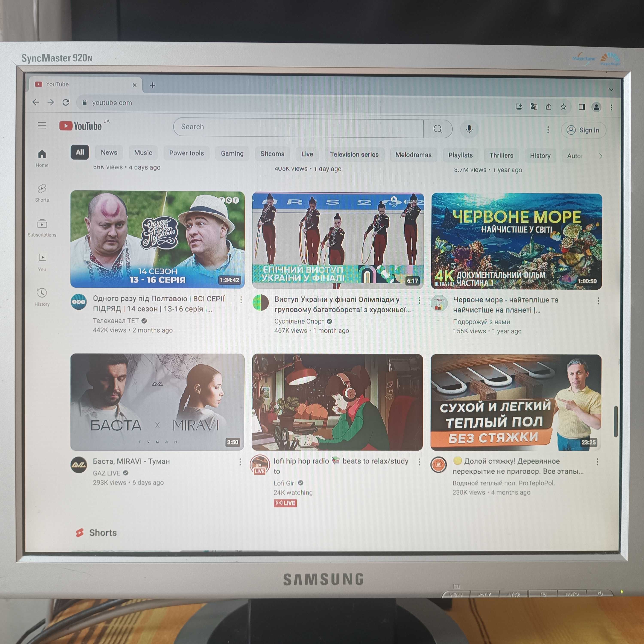Select the Television series chip
644x644 pixels.
[354, 154]
